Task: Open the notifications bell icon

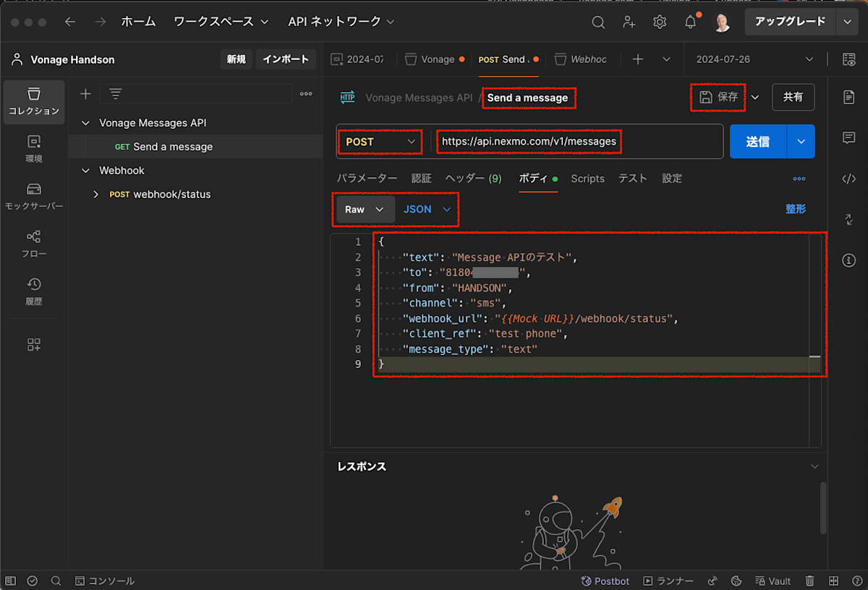Action: pyautogui.click(x=691, y=22)
